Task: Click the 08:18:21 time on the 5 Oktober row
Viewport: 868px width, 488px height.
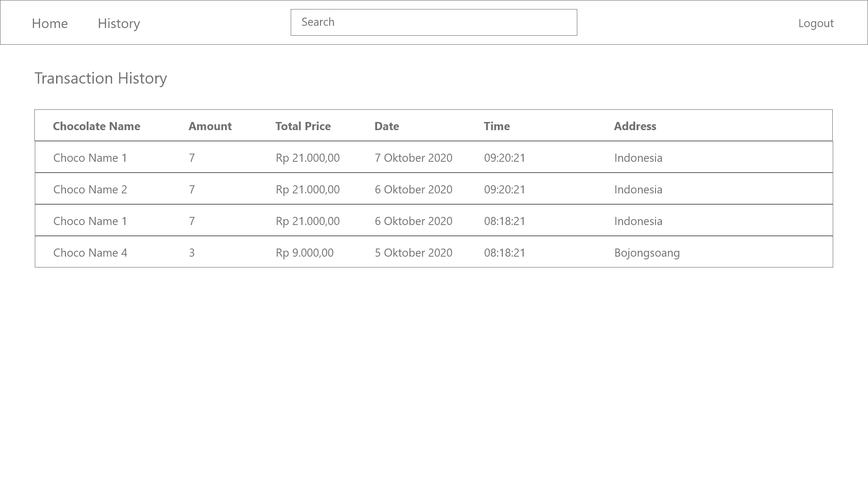Action: coord(505,253)
